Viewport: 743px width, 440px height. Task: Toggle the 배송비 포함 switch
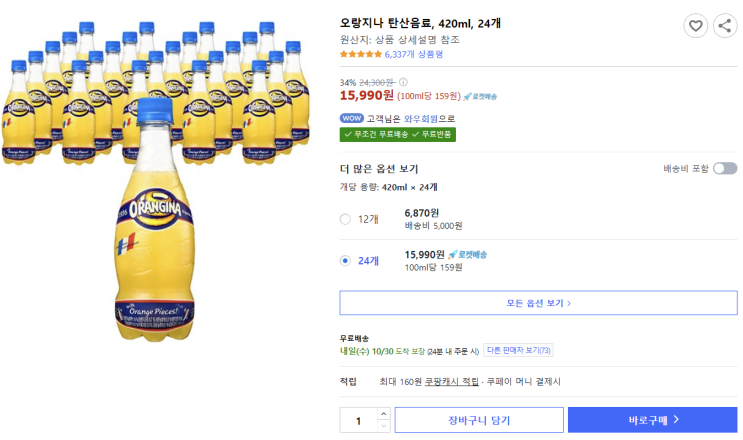point(724,169)
